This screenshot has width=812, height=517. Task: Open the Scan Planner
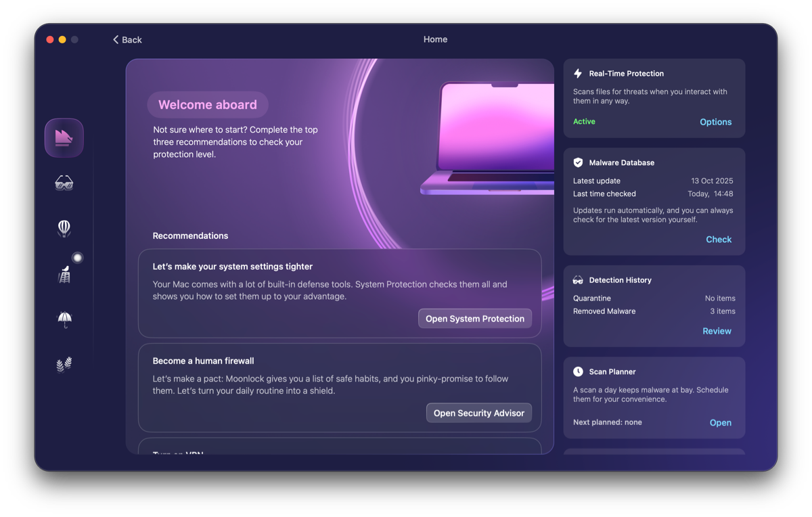pyautogui.click(x=720, y=423)
